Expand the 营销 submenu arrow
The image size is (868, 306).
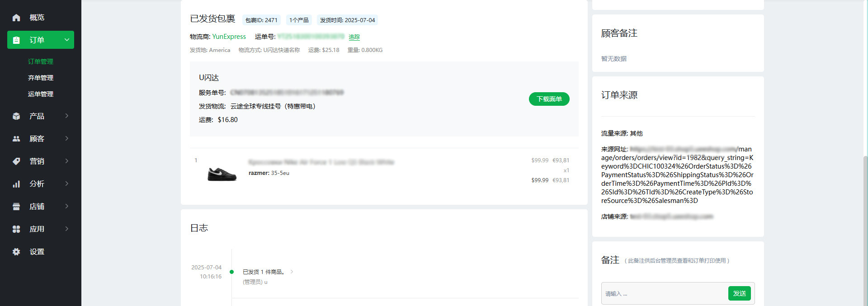67,161
